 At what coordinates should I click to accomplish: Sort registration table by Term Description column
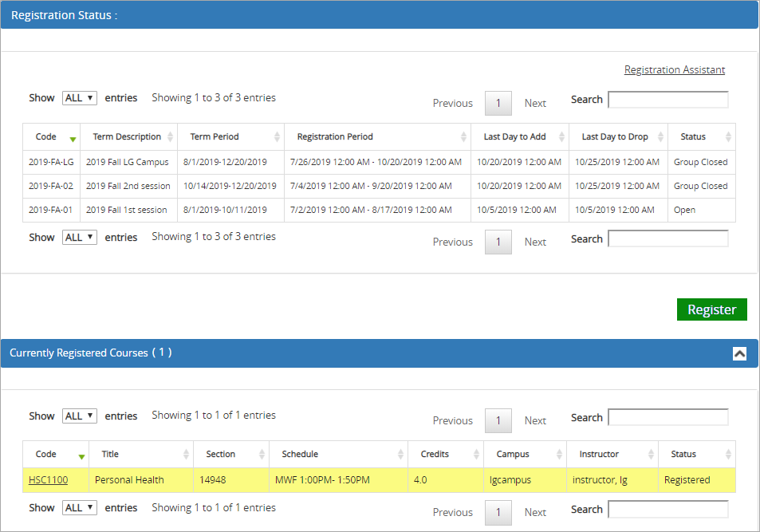pos(127,136)
